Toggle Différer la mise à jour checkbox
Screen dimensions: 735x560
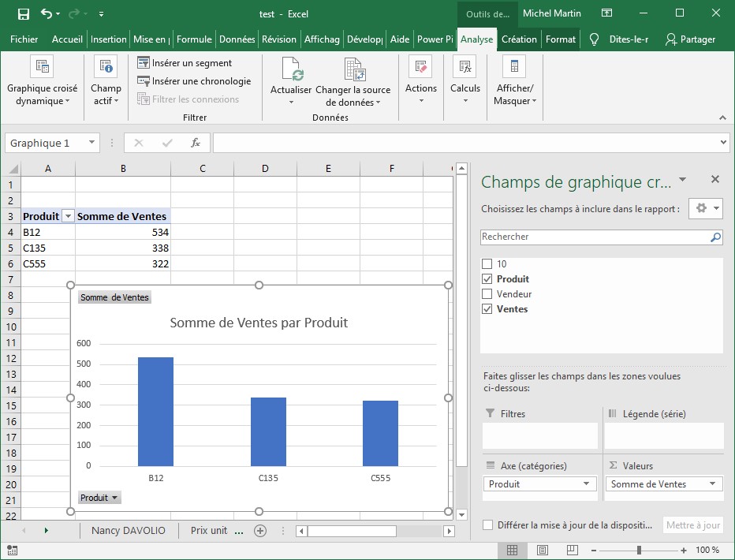coord(488,525)
